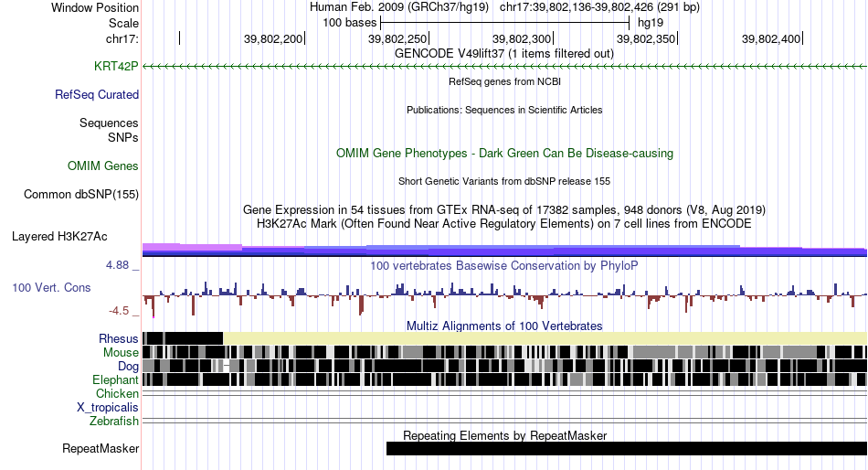Click the yellow Rhesus alignment gap region
This screenshot has width=868, height=470.
click(x=545, y=338)
